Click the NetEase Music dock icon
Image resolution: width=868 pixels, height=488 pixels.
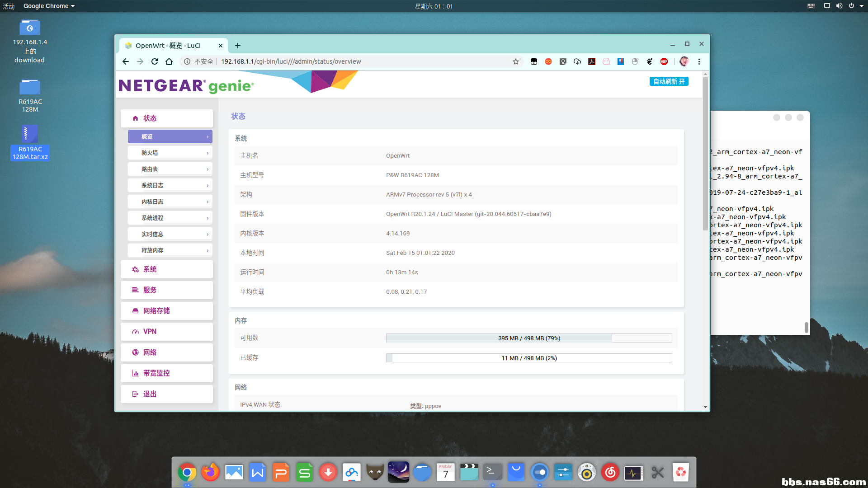click(x=610, y=473)
